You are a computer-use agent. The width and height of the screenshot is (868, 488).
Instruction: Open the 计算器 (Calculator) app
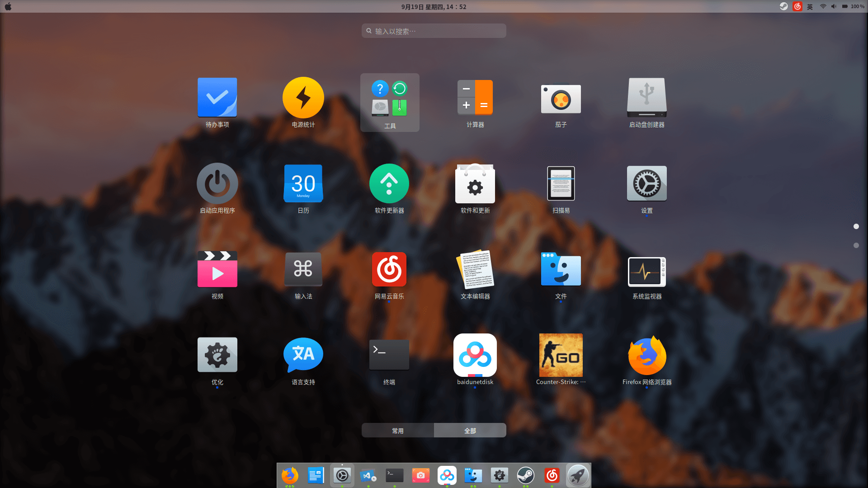click(x=475, y=97)
